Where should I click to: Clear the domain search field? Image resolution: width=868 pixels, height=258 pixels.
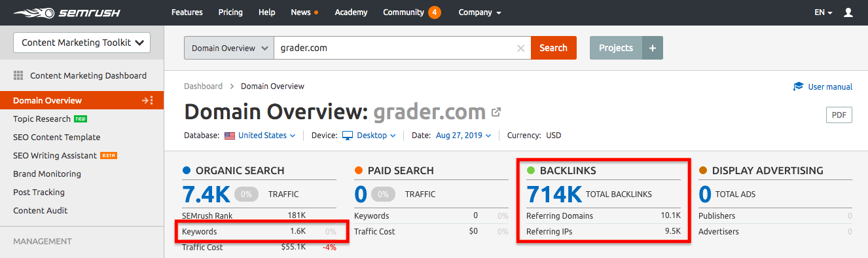(521, 48)
